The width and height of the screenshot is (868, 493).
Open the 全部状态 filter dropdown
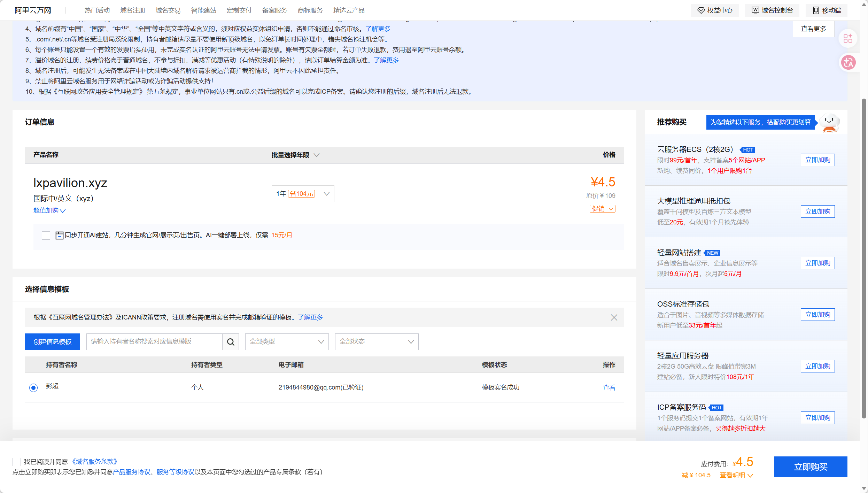(x=377, y=342)
